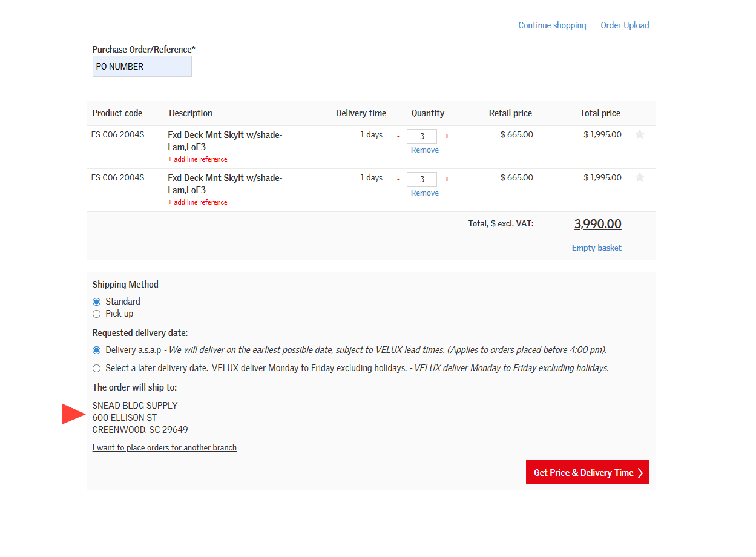Increase quantity on the second product row
This screenshot has width=756, height=557.
[x=447, y=179]
